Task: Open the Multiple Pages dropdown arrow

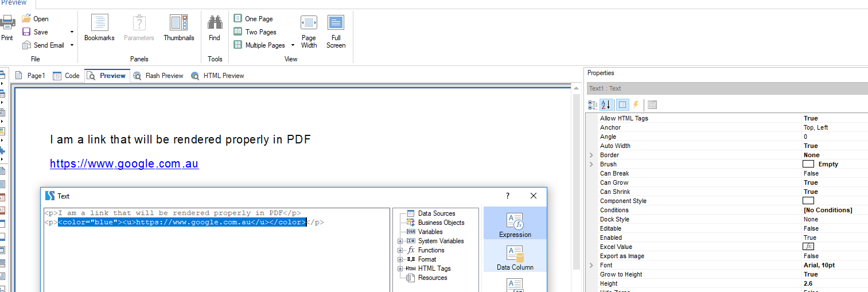Action: 293,45
